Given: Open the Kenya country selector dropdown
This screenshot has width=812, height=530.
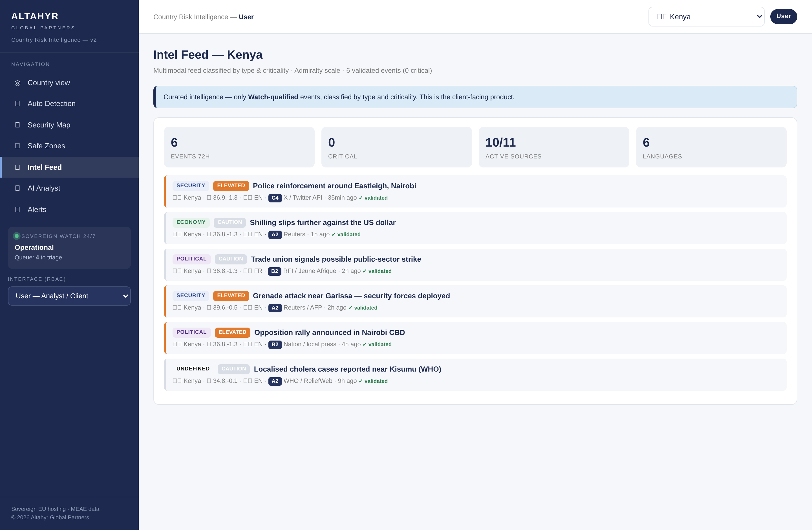Looking at the screenshot, I should [706, 17].
